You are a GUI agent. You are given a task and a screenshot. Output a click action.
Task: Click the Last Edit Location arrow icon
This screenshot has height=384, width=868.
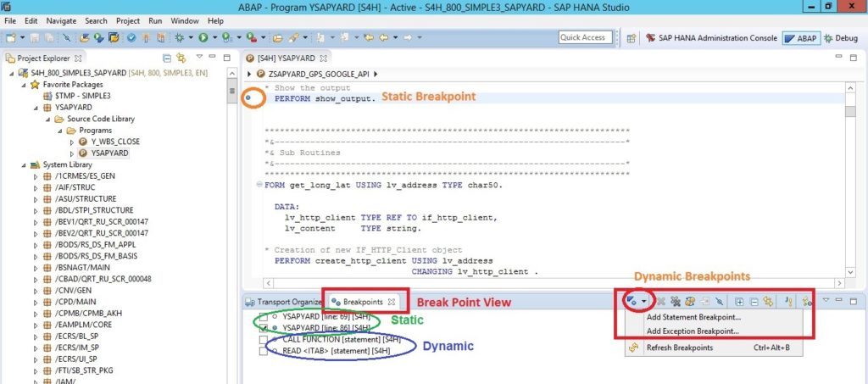point(368,37)
